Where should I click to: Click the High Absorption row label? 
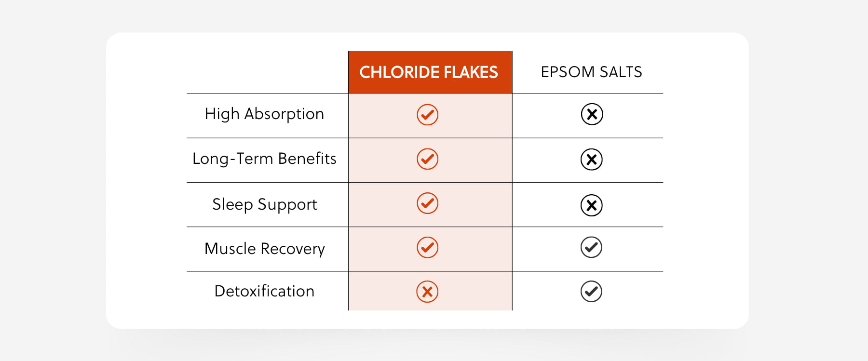pyautogui.click(x=264, y=114)
